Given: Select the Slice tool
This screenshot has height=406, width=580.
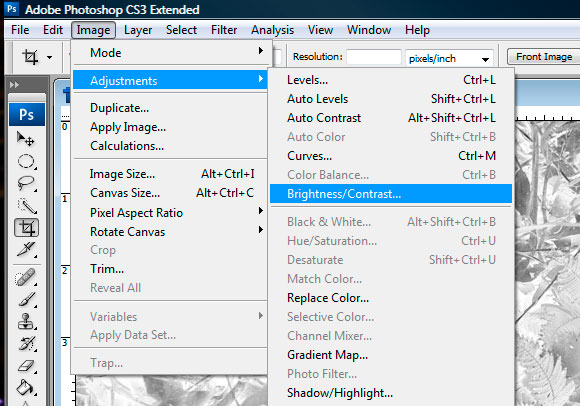Looking at the screenshot, I should pyautogui.click(x=26, y=249).
